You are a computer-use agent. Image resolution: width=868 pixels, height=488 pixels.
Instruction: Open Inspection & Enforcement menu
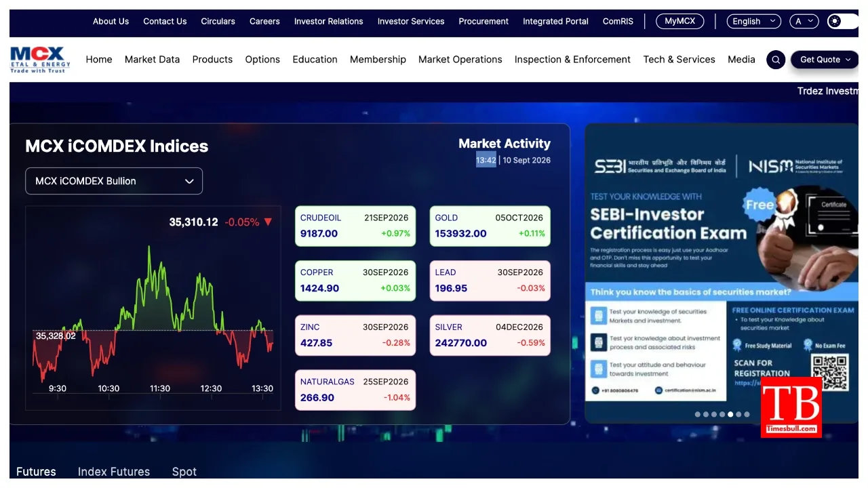572,60
